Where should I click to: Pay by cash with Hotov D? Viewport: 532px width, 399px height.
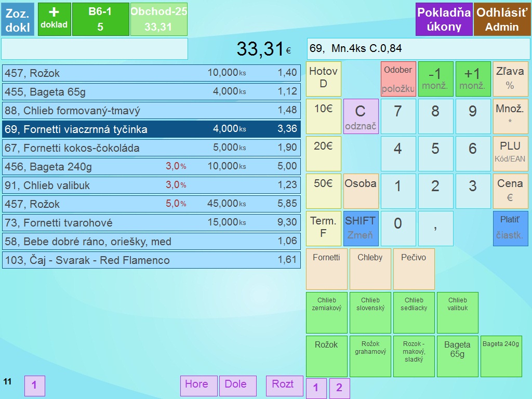point(323,79)
